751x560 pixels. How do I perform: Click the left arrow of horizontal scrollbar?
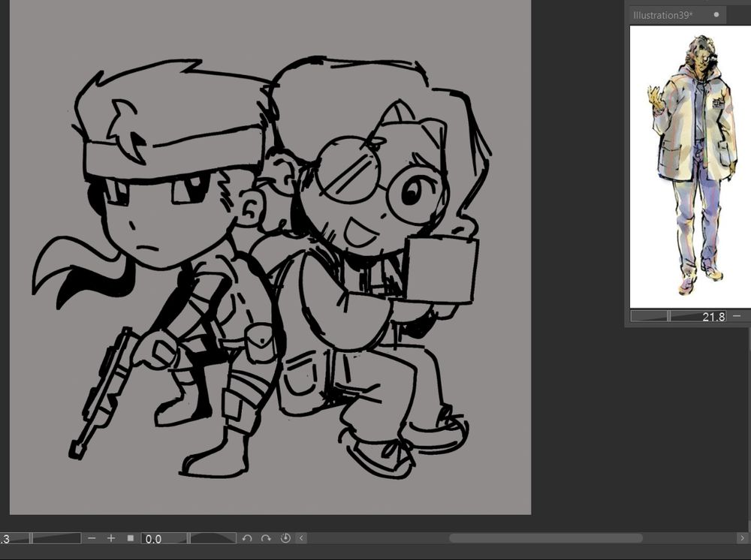click(x=301, y=538)
